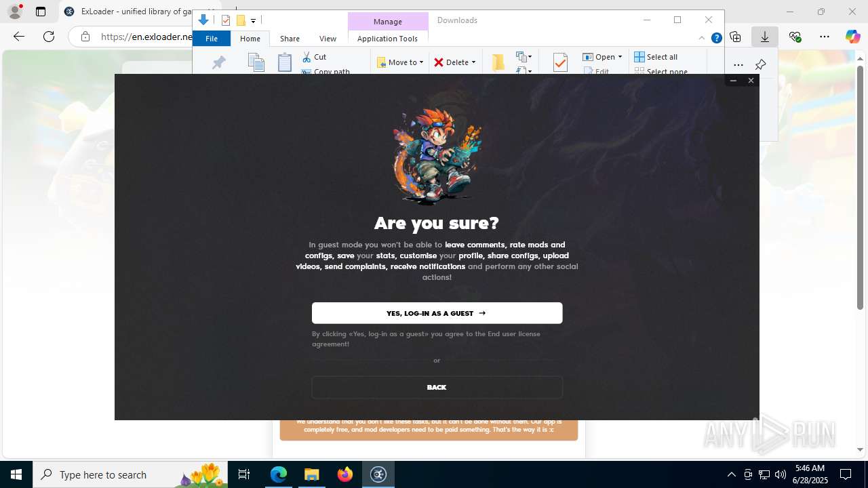Refresh the Edge browser page
The height and width of the screenshot is (488, 868).
(49, 37)
